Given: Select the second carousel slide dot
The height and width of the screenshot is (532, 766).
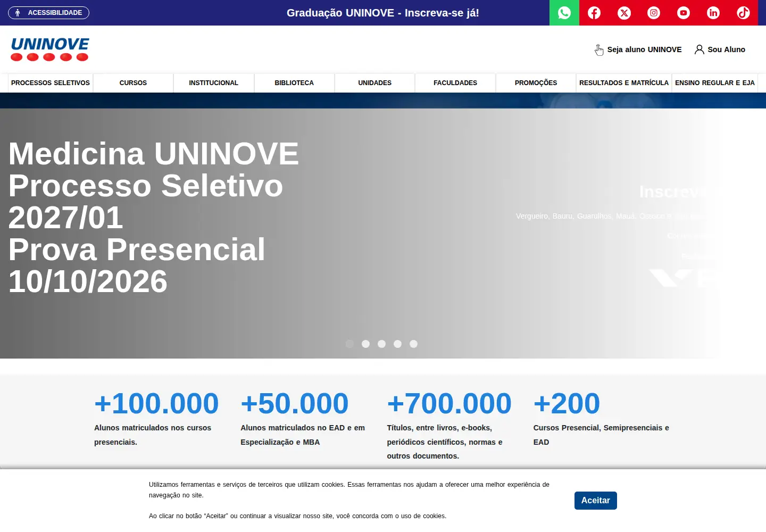Looking at the screenshot, I should pyautogui.click(x=365, y=344).
